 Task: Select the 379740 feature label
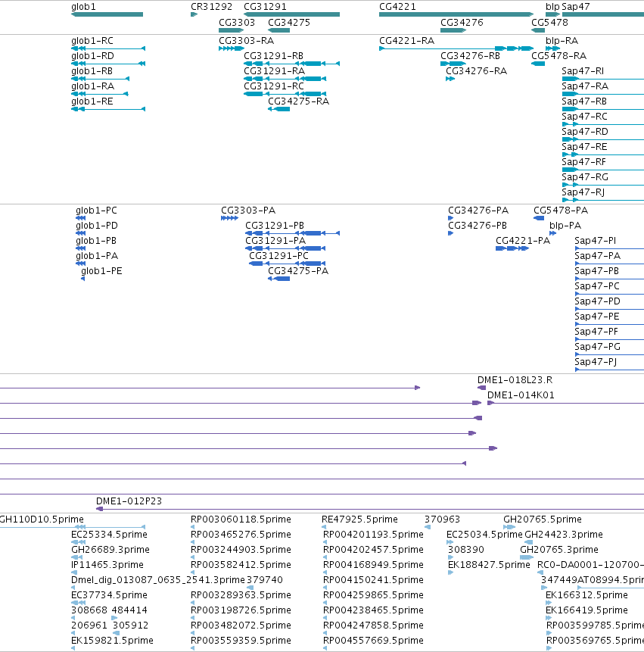click(264, 580)
